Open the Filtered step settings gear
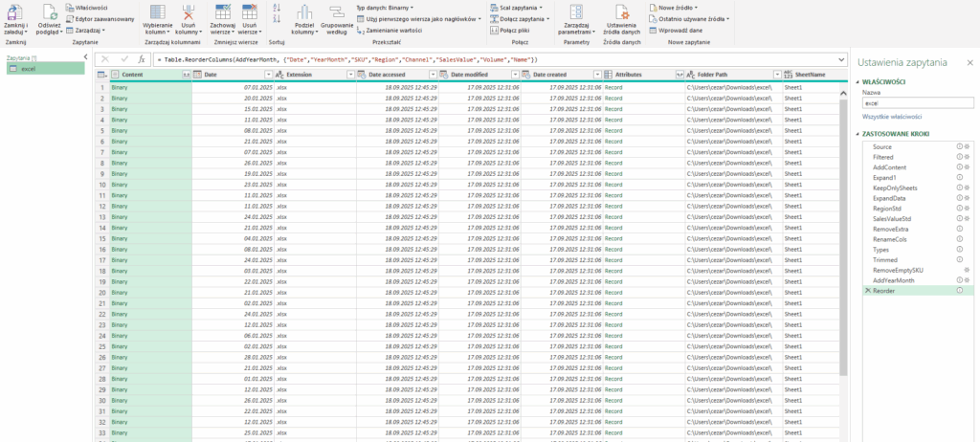The width and height of the screenshot is (980, 442). [x=967, y=157]
